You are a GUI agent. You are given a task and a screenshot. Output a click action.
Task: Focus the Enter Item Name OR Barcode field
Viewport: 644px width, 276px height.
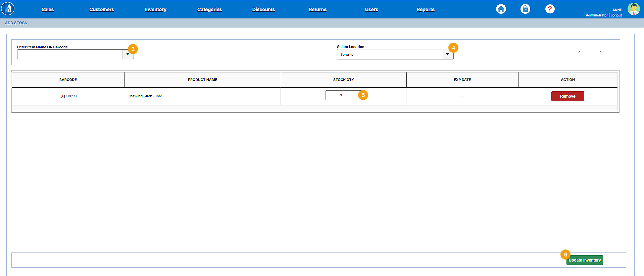click(x=70, y=54)
